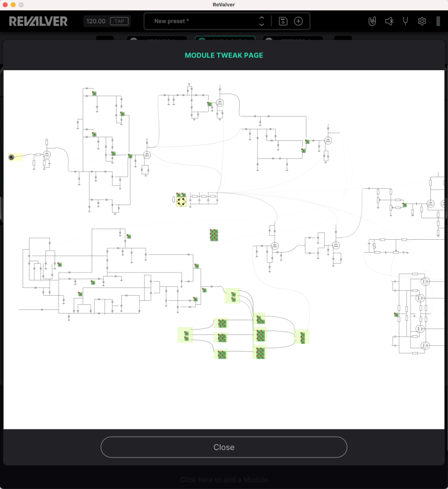Viewport: 448px width, 489px height.
Task: Toggle the mute speaker icon
Action: [x=389, y=21]
